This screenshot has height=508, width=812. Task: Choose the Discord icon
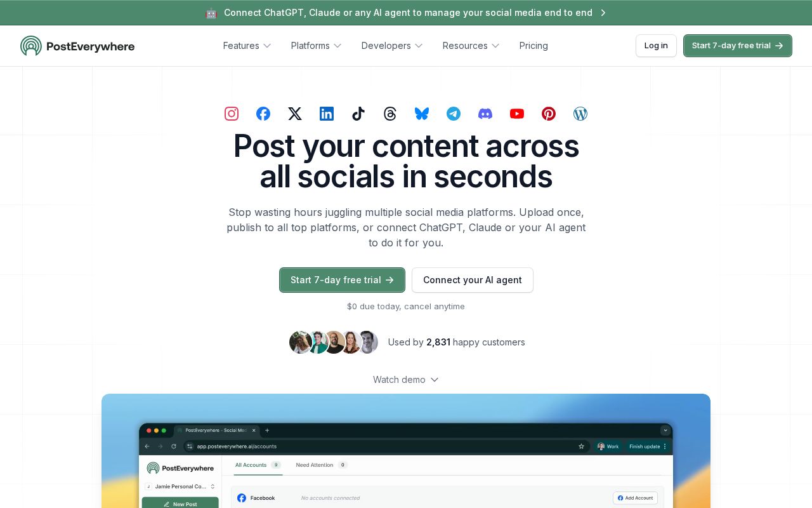(485, 114)
